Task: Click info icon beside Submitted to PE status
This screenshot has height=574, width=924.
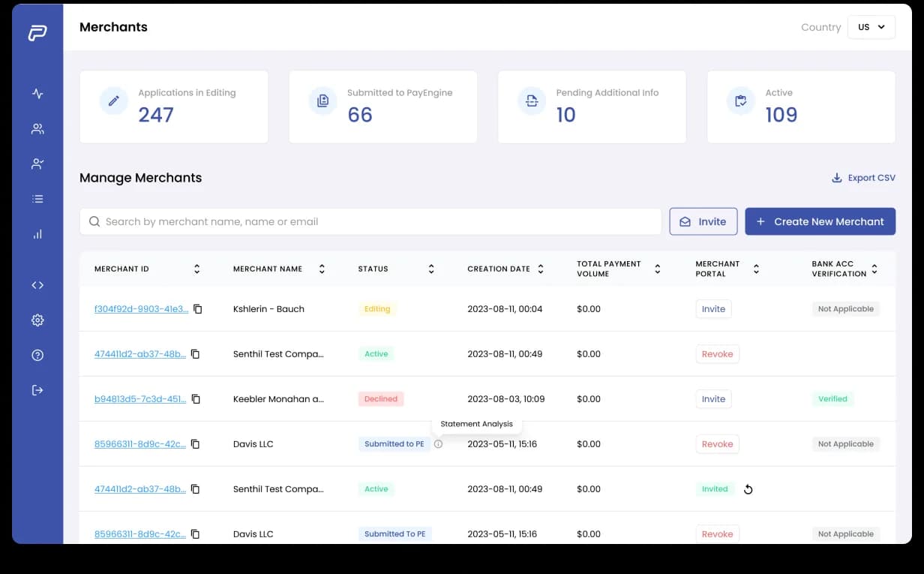Action: click(439, 444)
